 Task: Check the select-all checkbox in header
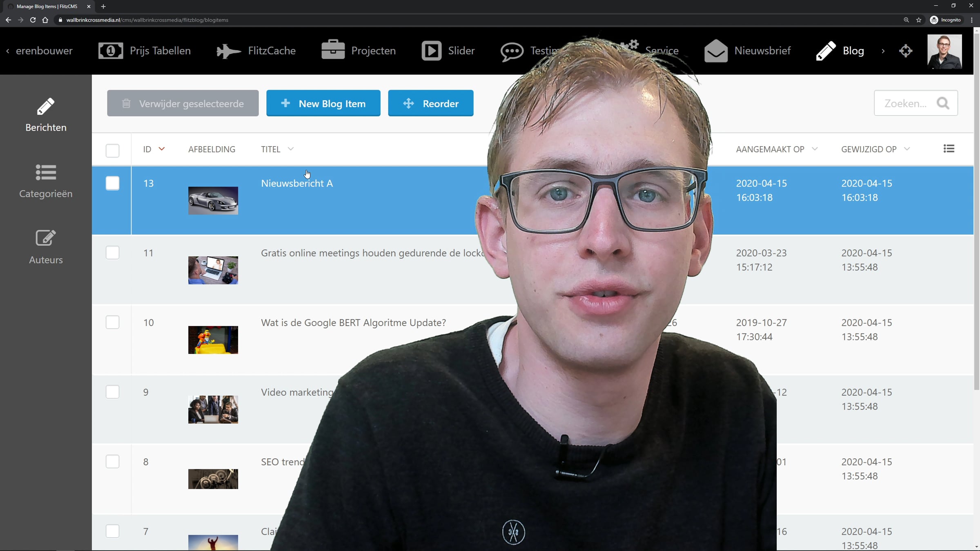click(x=112, y=150)
